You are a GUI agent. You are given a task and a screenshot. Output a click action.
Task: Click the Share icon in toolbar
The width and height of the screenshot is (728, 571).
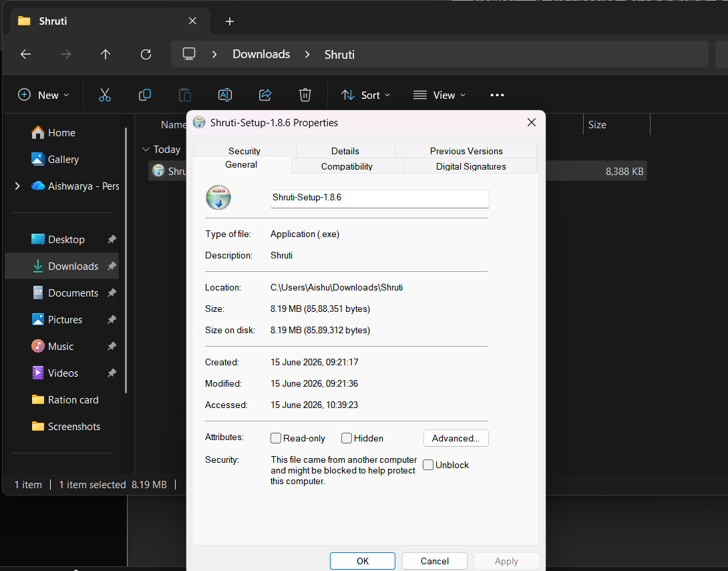[265, 95]
